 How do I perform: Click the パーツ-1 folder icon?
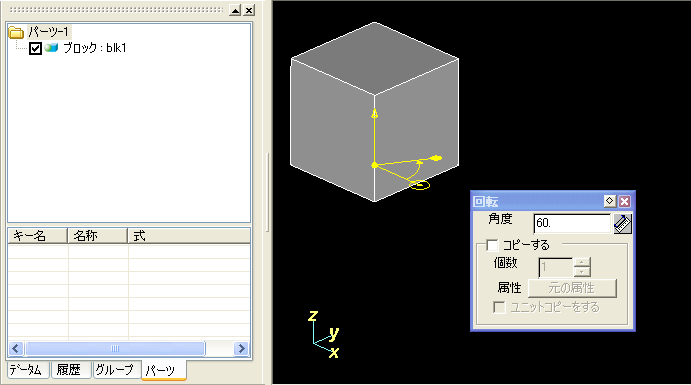pyautogui.click(x=16, y=33)
